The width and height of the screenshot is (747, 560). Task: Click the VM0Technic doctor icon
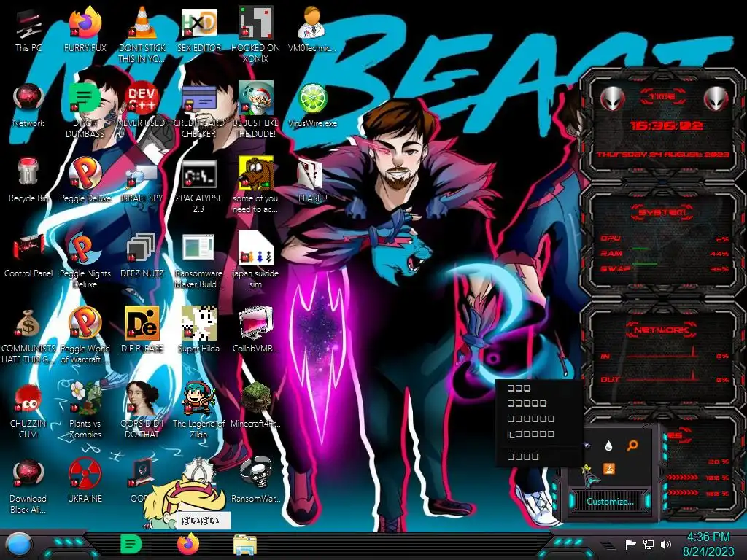[x=312, y=30]
